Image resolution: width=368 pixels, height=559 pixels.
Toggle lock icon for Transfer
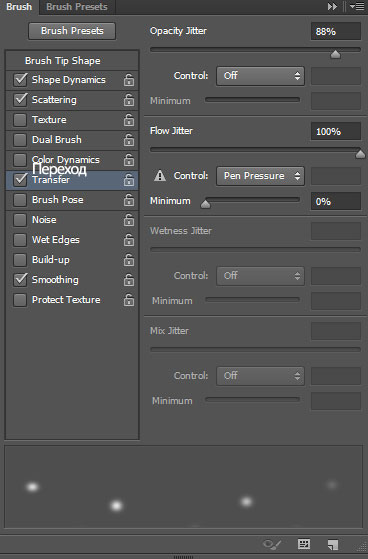(129, 180)
